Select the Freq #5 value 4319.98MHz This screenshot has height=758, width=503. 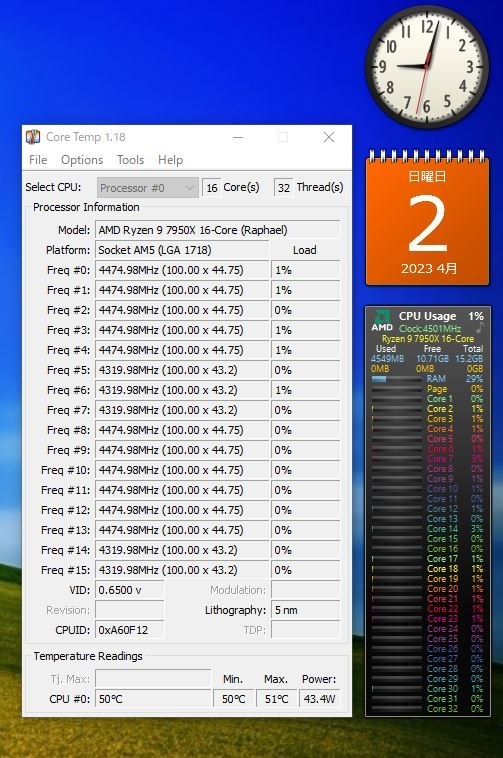coord(182,370)
